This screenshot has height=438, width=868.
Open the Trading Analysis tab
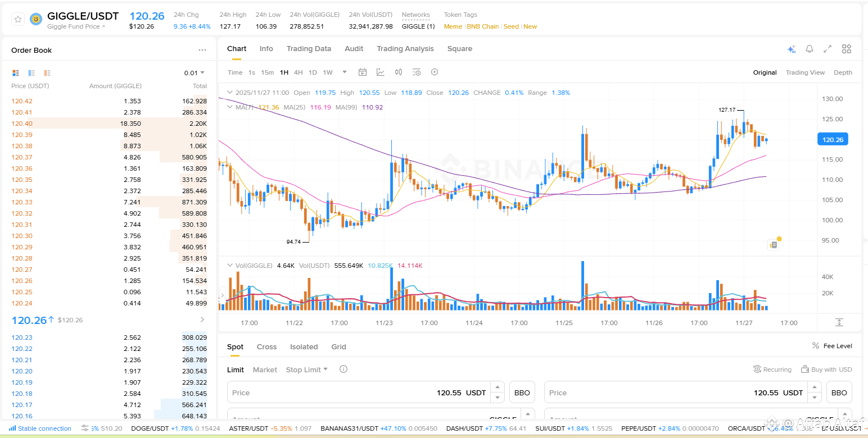(x=405, y=49)
